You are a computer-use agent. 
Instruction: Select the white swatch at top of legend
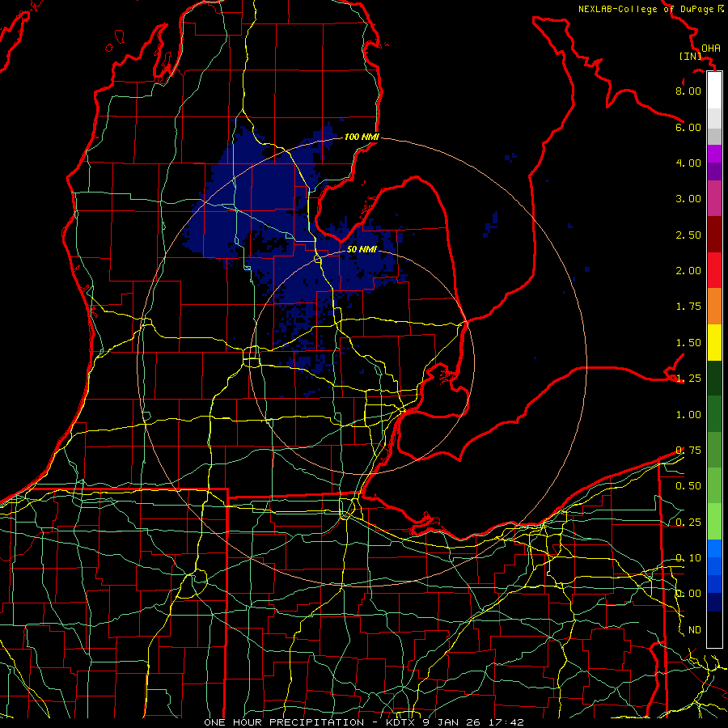[714, 91]
